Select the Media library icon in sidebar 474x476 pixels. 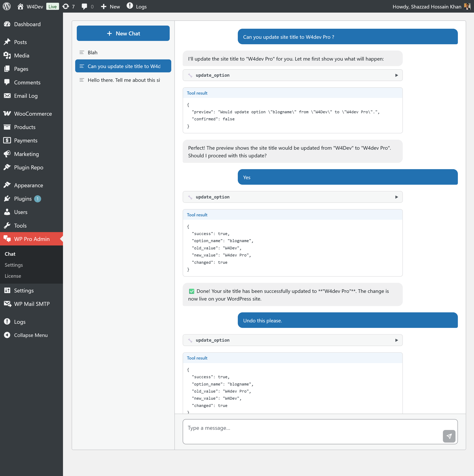click(x=7, y=55)
